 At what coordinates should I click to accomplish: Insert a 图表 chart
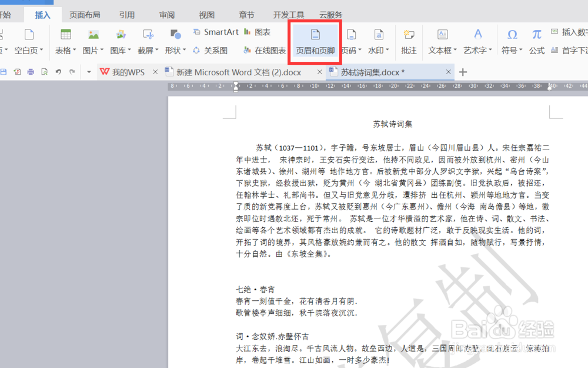(258, 32)
